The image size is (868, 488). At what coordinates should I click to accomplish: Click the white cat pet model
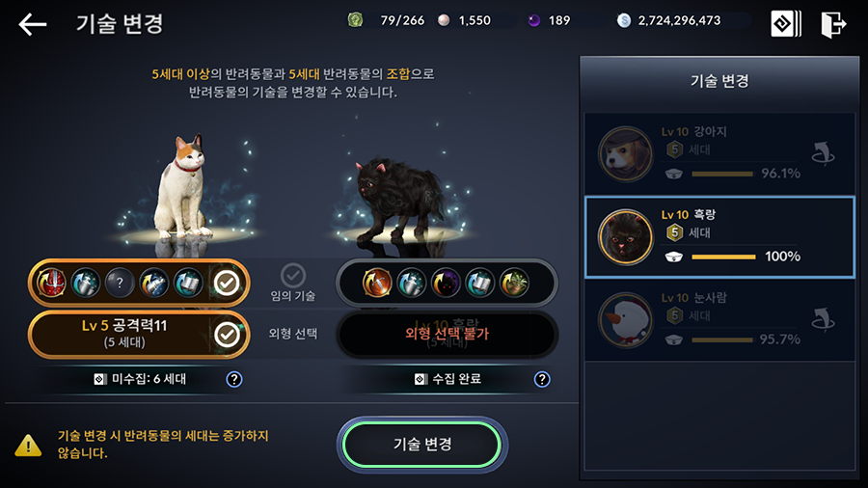[x=181, y=188]
